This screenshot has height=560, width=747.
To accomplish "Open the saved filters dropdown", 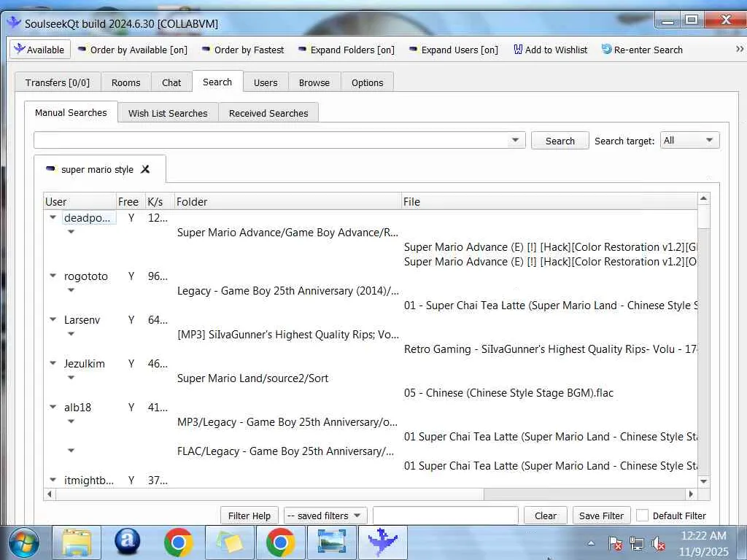I will [x=325, y=516].
